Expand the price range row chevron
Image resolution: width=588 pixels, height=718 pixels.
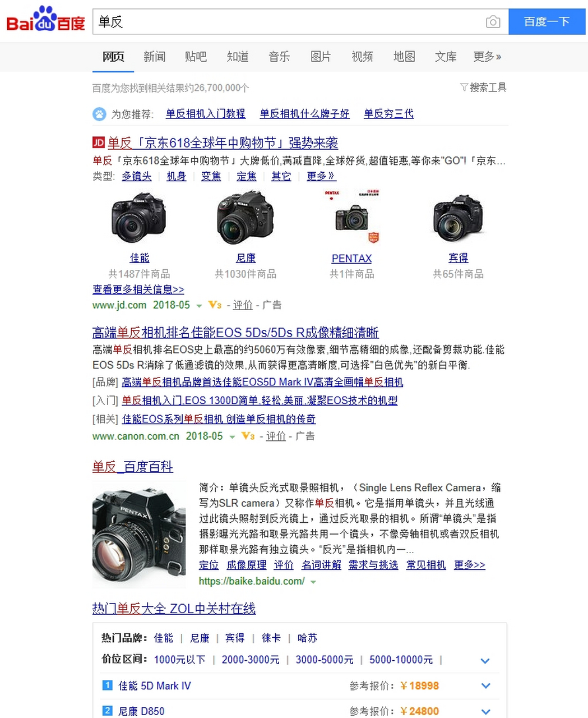[x=485, y=661]
